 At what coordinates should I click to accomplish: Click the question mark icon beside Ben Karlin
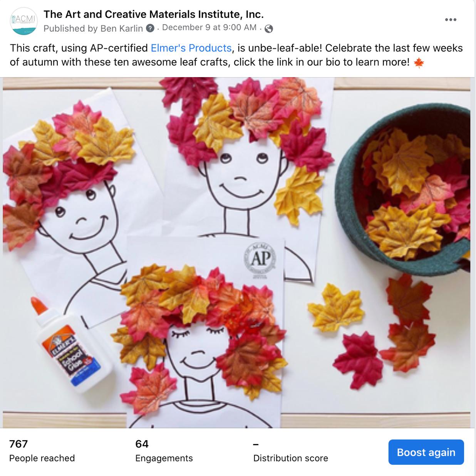pos(151,29)
